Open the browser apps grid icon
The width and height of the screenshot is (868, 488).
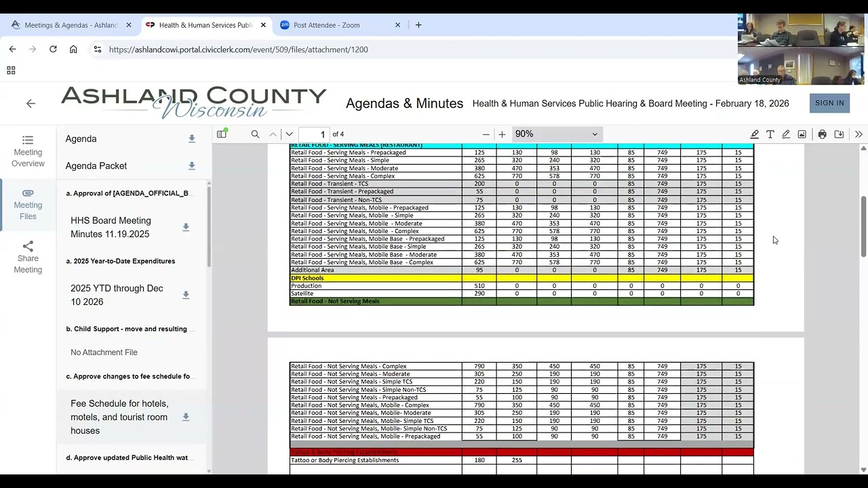tap(11, 70)
